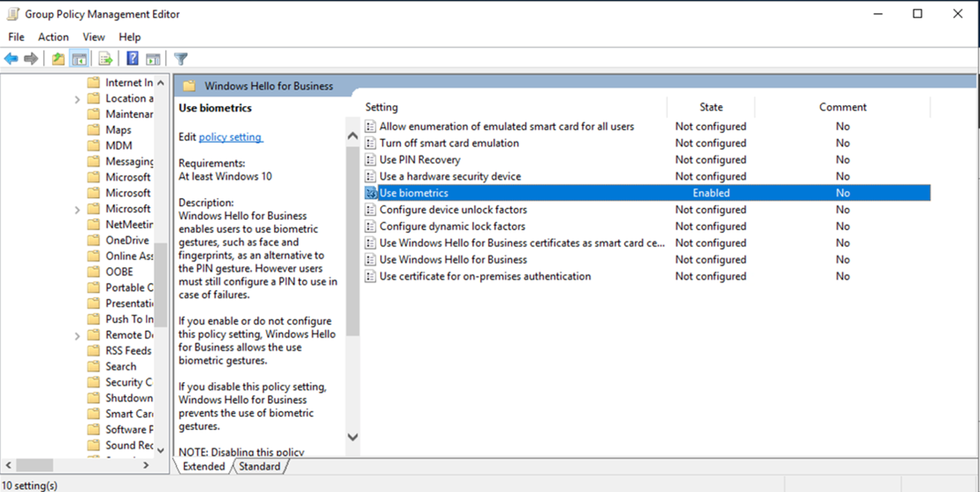Click description pane scroll down arrow

pos(353,437)
